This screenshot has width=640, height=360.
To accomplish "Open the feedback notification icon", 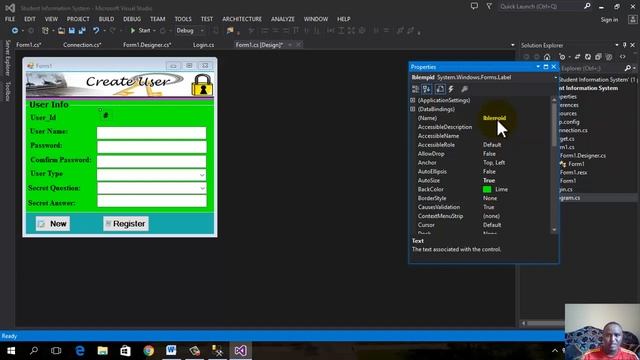I will point(474,6).
